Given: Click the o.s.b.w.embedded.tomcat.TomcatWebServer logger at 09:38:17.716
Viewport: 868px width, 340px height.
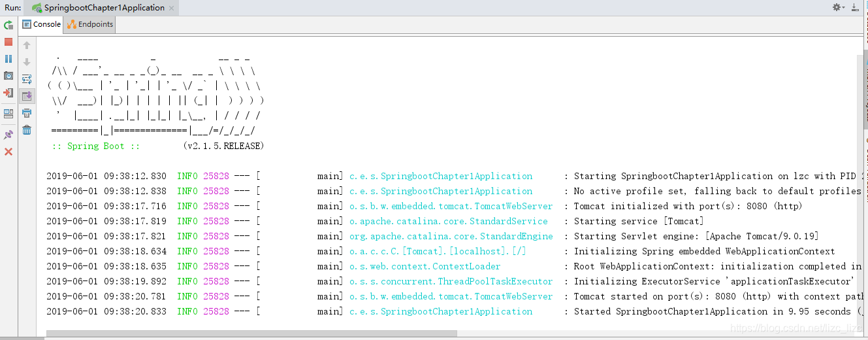Looking at the screenshot, I should point(451,206).
